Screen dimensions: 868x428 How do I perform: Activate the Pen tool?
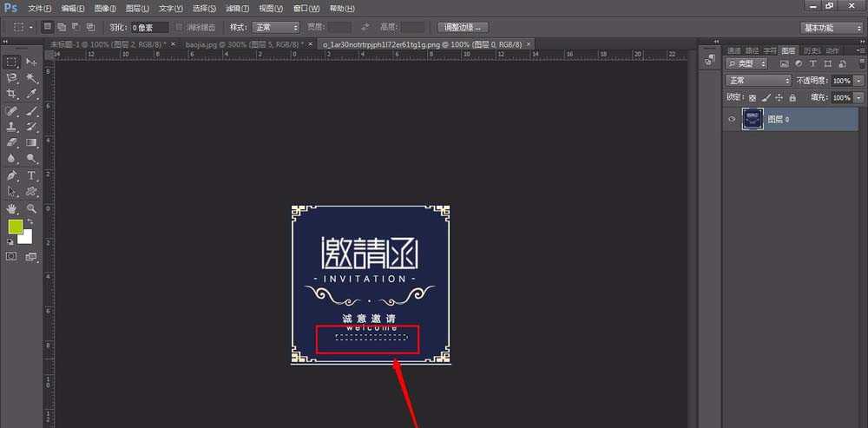(12, 176)
